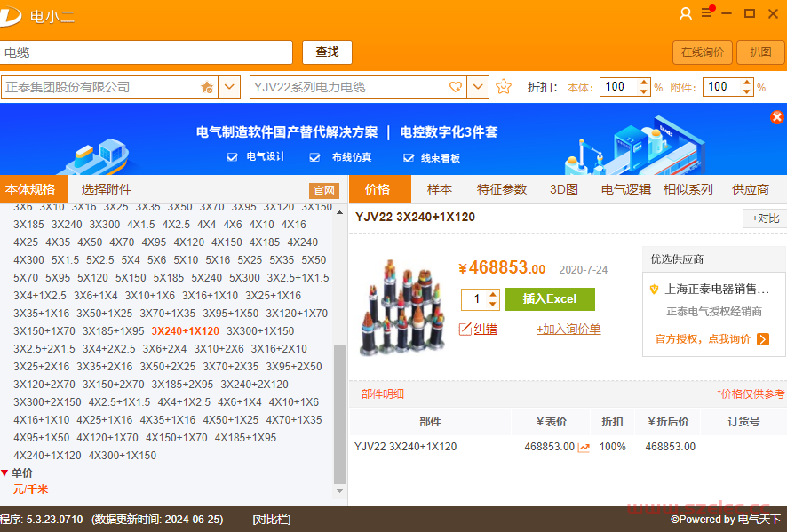Open the 相似系列 tab
The image size is (787, 532).
(x=688, y=189)
